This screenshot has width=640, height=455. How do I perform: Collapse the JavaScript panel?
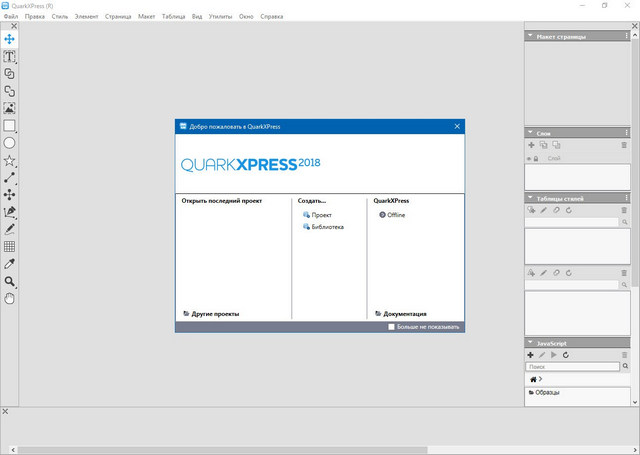[x=530, y=343]
